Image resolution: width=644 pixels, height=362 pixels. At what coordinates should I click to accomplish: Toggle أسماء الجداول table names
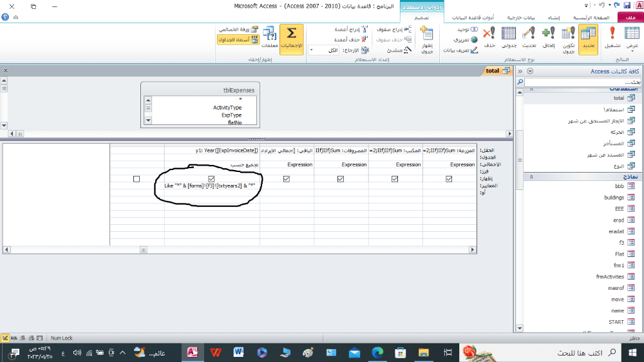pyautogui.click(x=238, y=40)
